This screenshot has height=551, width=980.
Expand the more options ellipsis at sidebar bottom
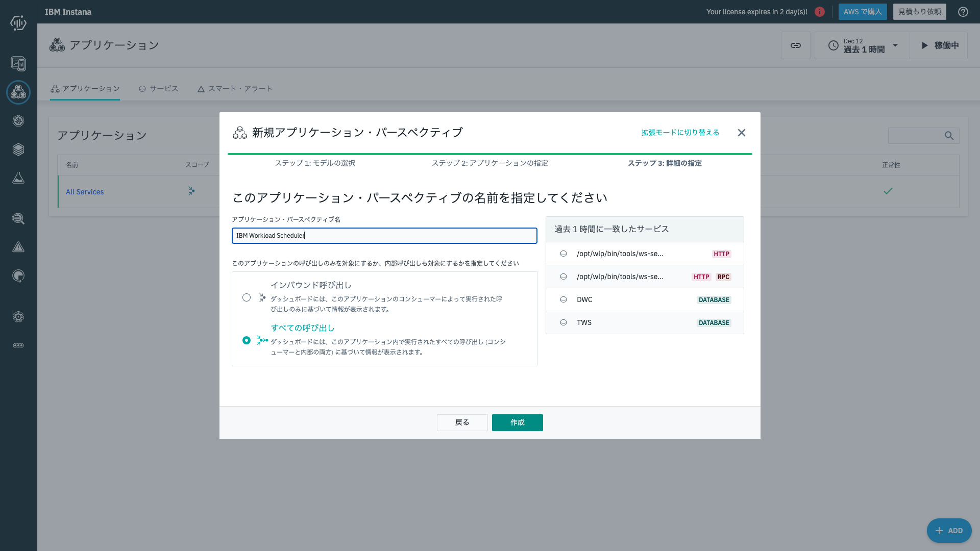(18, 345)
